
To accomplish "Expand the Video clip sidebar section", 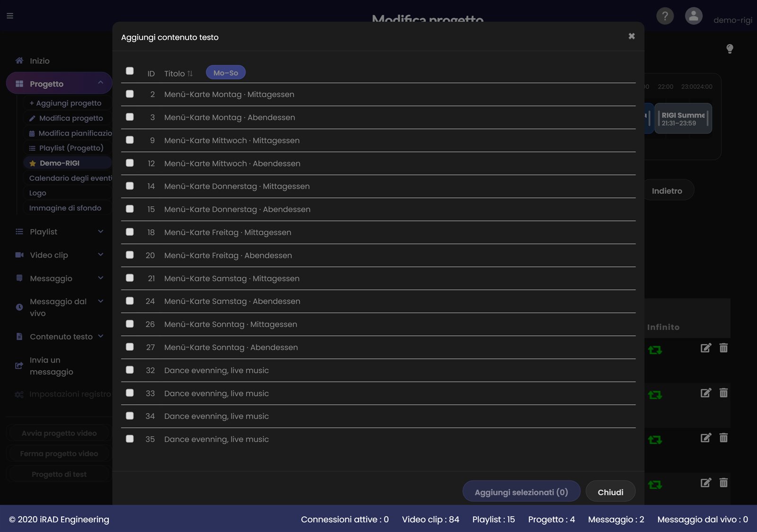I will [x=100, y=254].
